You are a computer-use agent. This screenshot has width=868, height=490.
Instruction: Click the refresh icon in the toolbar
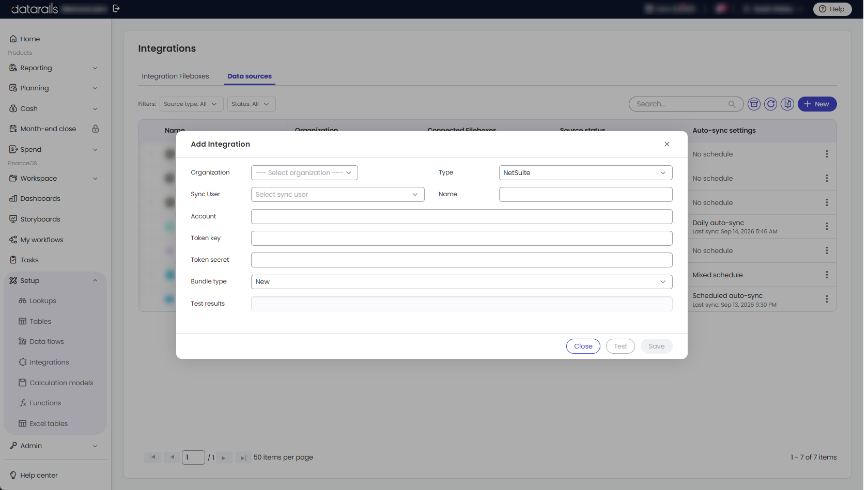coord(771,104)
